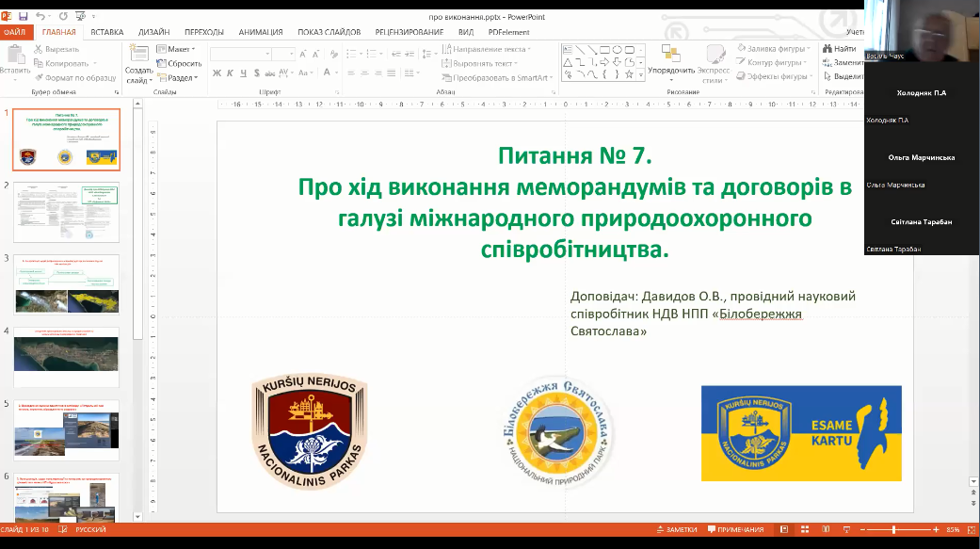Select the rectangle shape in shapes gallery

(x=604, y=49)
